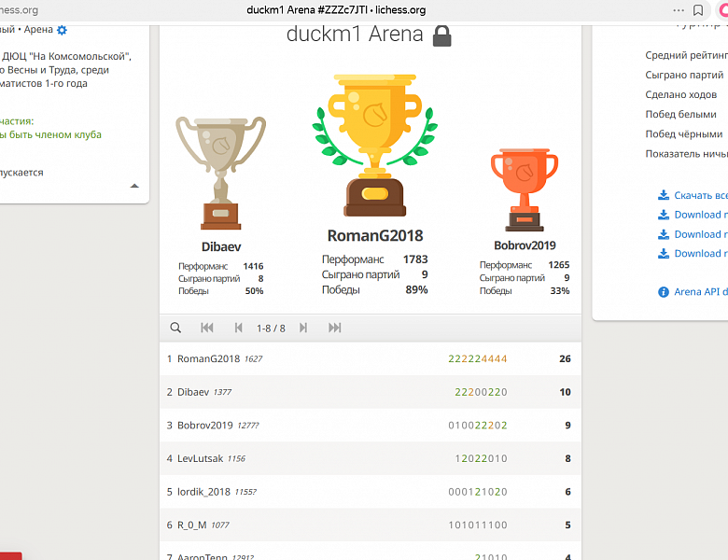Click the browser page title text
This screenshot has width=728, height=560.
coord(336,10)
